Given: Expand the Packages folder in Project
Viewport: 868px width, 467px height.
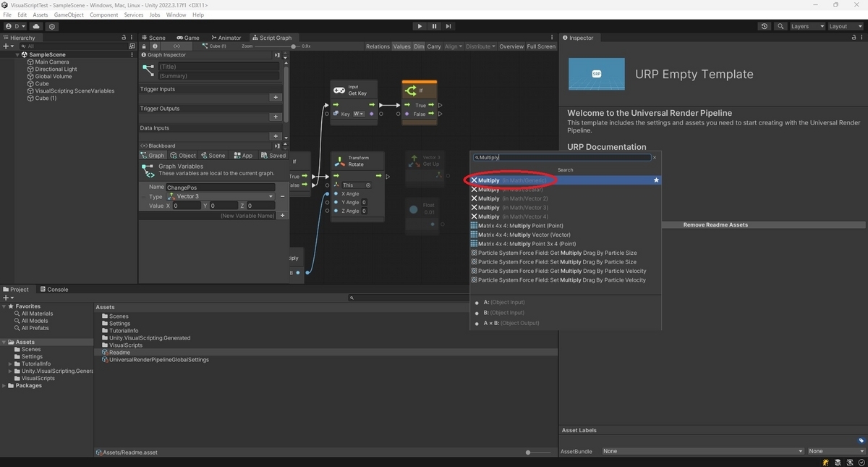Looking at the screenshot, I should [x=4, y=385].
